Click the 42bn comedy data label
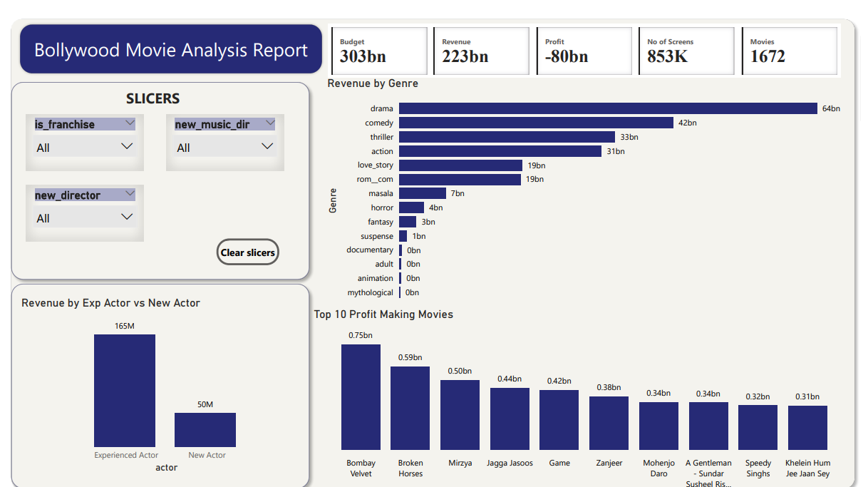Image resolution: width=868 pixels, height=487 pixels. [x=687, y=123]
